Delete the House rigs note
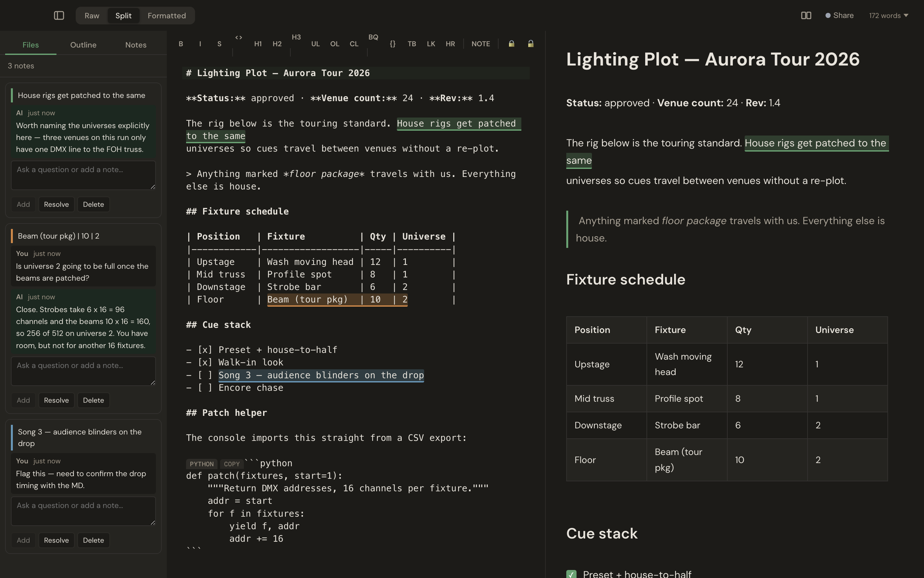This screenshot has height=578, width=924. 93,204
